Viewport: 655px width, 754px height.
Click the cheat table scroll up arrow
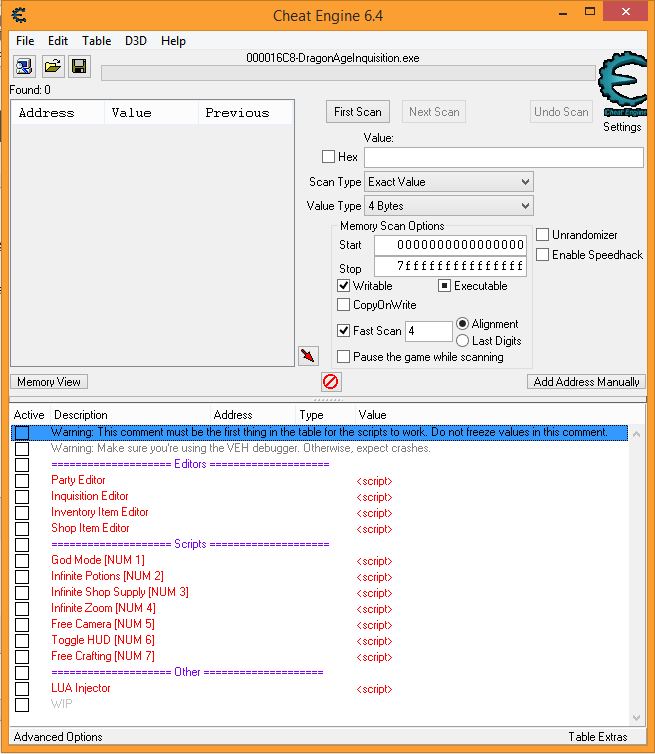(x=636, y=434)
